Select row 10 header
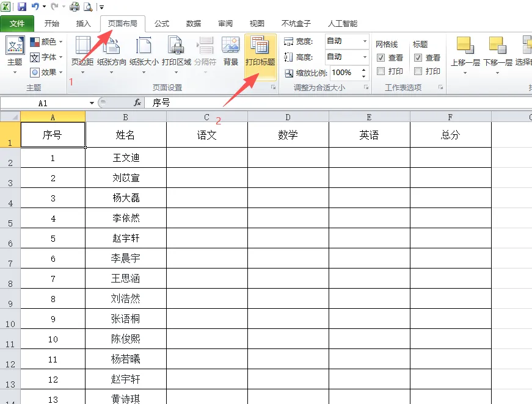 (x=10, y=319)
